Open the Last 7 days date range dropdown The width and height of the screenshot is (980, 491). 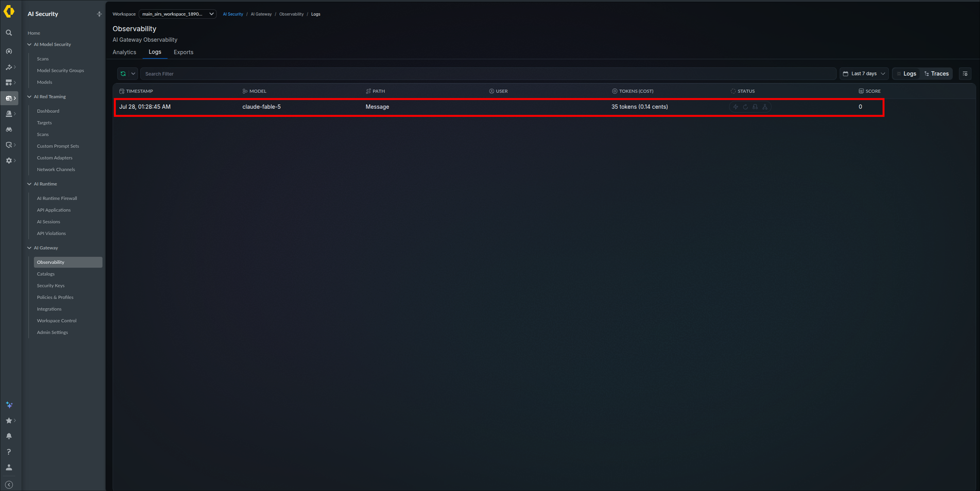pyautogui.click(x=864, y=74)
